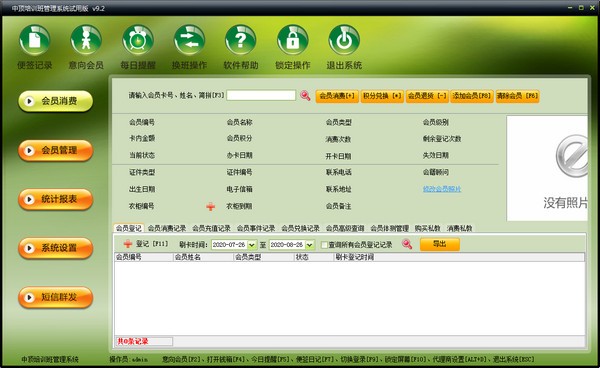Switch to the 会员事件记录 tab

pyautogui.click(x=256, y=228)
